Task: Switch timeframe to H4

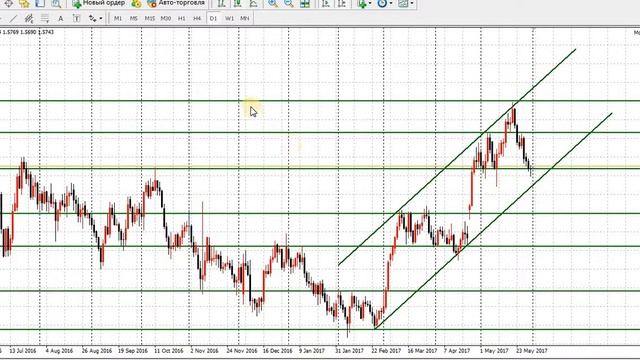Action: pyautogui.click(x=197, y=18)
